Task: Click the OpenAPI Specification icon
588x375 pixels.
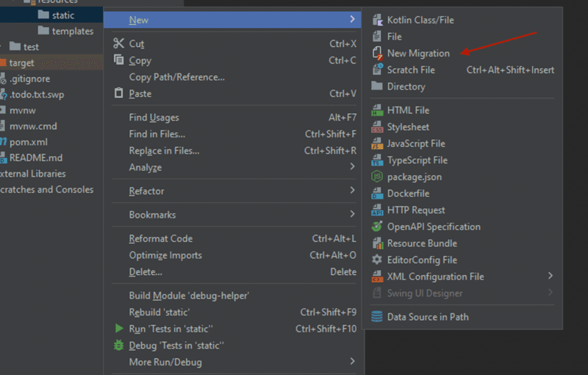Action: click(377, 226)
